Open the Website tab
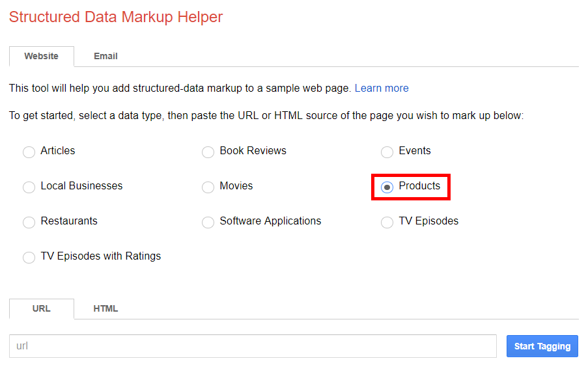 click(42, 56)
